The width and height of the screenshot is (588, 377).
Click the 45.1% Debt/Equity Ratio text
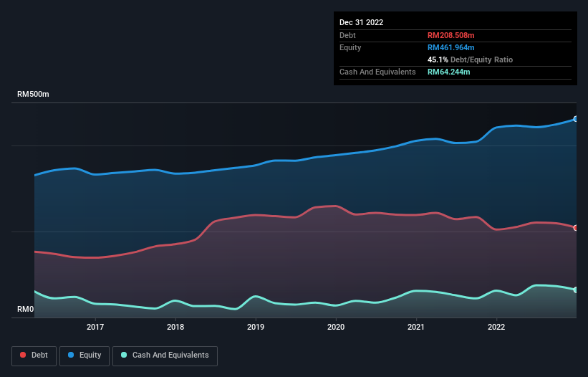tap(471, 59)
